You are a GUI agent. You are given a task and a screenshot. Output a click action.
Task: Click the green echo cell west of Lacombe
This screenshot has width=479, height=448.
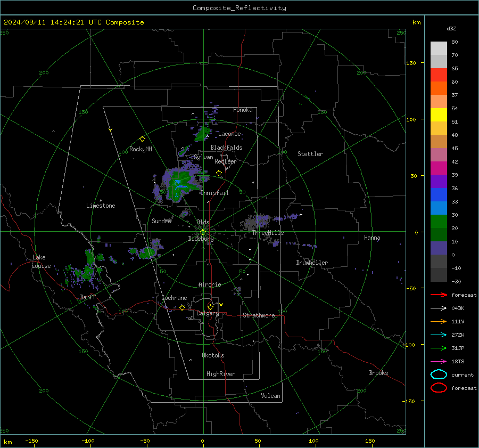point(202,134)
